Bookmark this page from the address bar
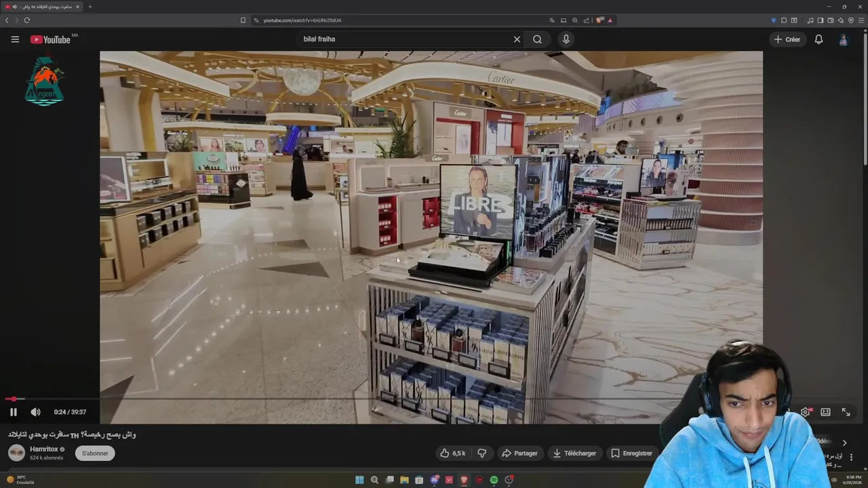This screenshot has height=488, width=868. coord(243,20)
